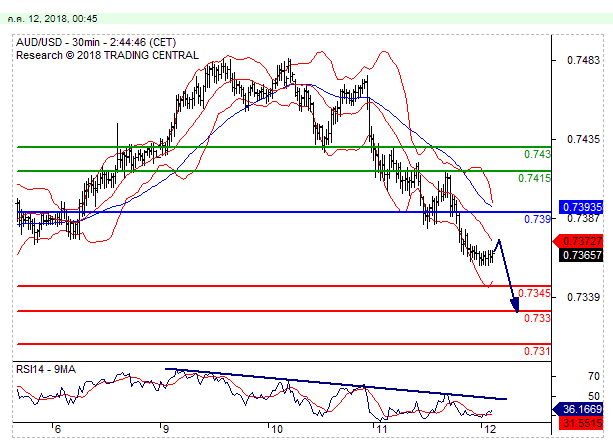Click the blue price tag 0.73935
The height and width of the screenshot is (445, 613).
(x=581, y=207)
